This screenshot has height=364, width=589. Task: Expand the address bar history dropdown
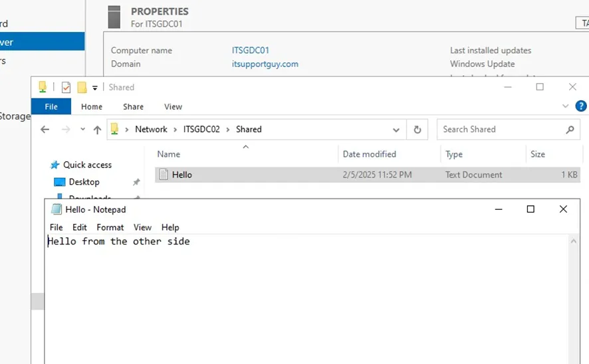click(x=396, y=130)
